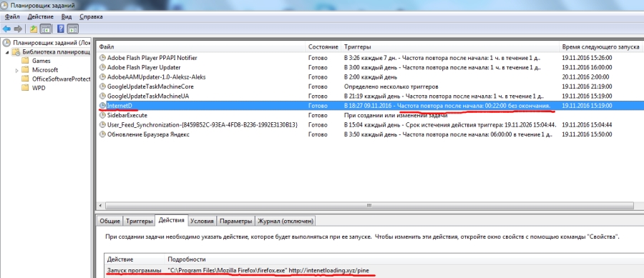
Task: Click next run time 19.11.2016 15:26:00
Action: [x=587, y=58]
